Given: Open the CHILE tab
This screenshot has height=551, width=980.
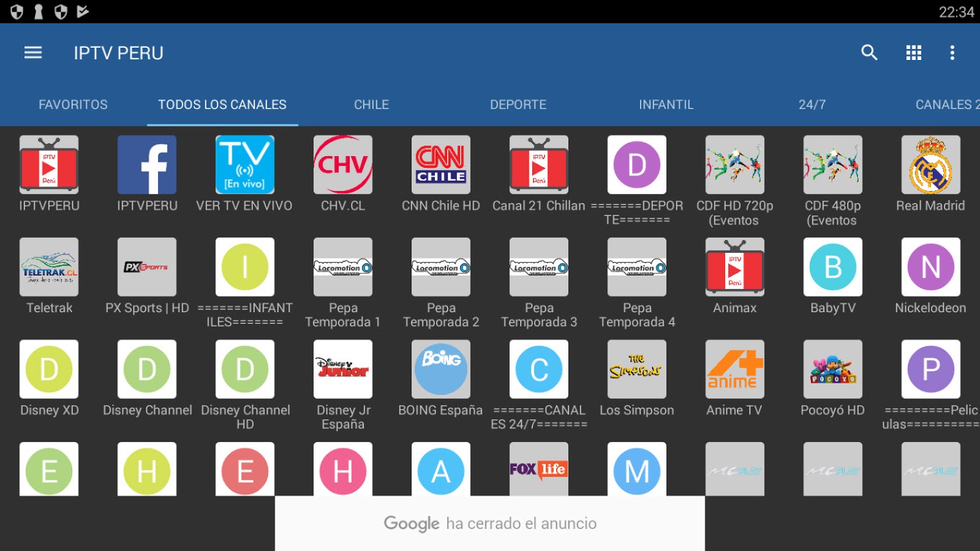Looking at the screenshot, I should coord(371,105).
